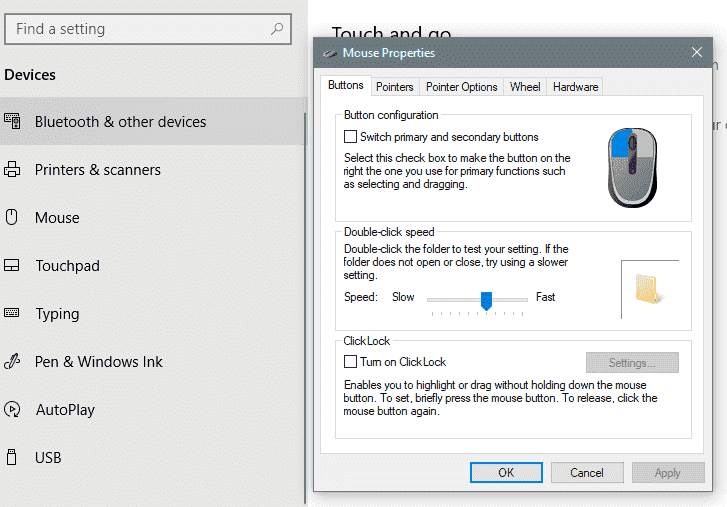Viewport: 727px width, 507px height.
Task: Click the Printers & scanners printer icon
Action: pos(12,170)
